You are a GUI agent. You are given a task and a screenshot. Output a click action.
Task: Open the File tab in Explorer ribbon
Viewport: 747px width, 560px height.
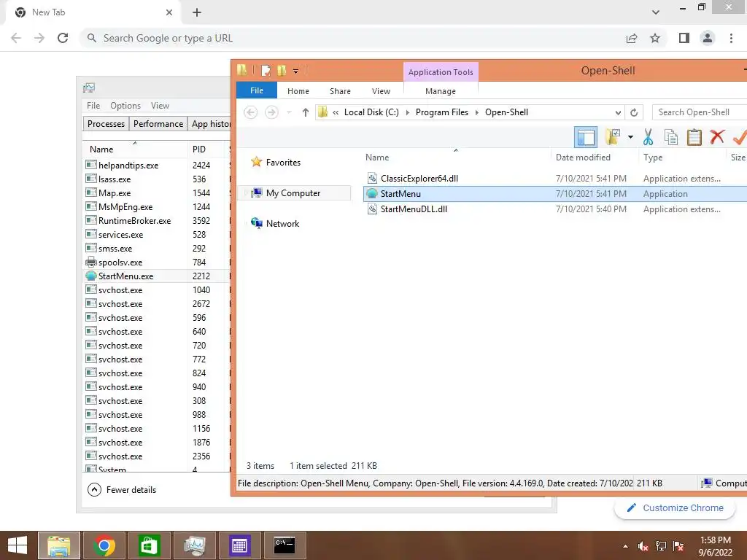256,90
